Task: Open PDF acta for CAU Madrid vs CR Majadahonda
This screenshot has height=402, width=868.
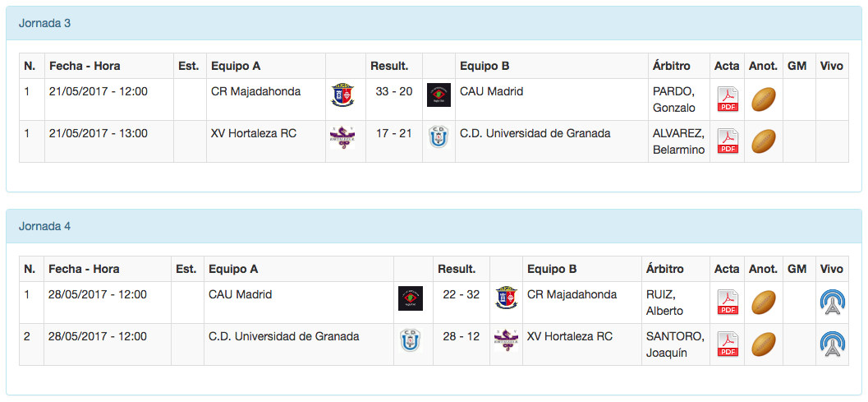Action: (728, 303)
